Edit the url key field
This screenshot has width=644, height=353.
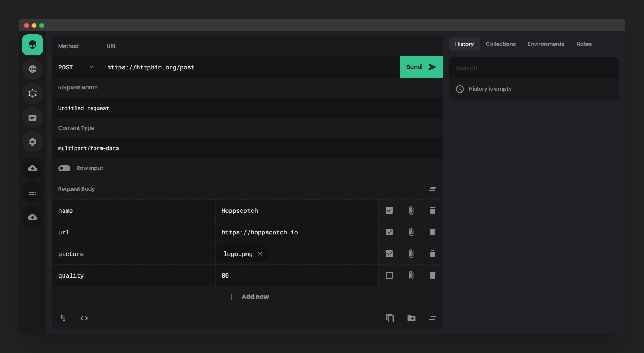click(x=134, y=232)
